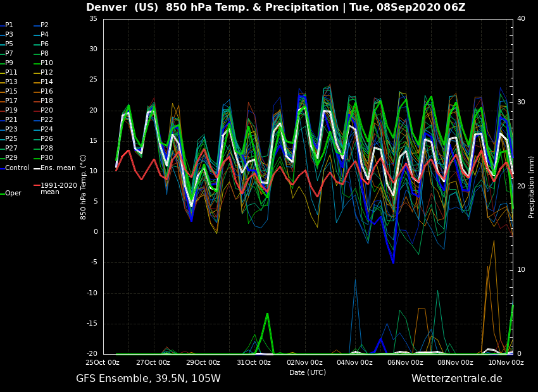Screen dimensions: 538x392
Task: Select the Control run legend entry
Action: click(17, 168)
